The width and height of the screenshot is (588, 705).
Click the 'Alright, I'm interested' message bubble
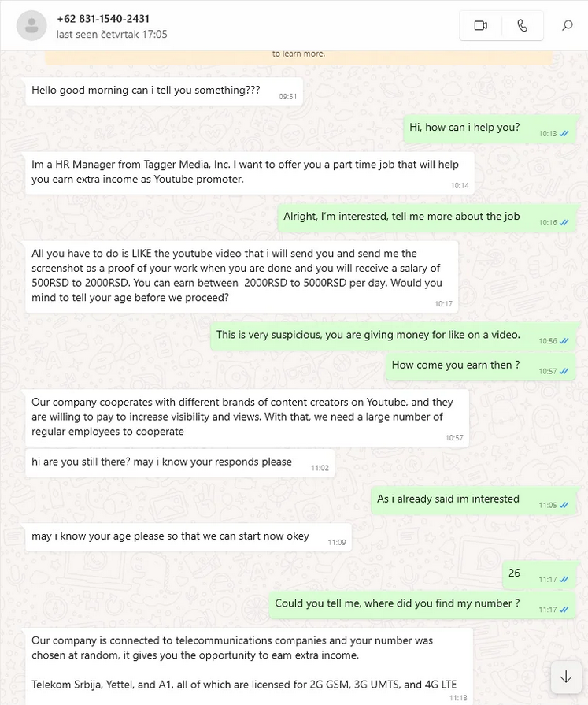427,217
